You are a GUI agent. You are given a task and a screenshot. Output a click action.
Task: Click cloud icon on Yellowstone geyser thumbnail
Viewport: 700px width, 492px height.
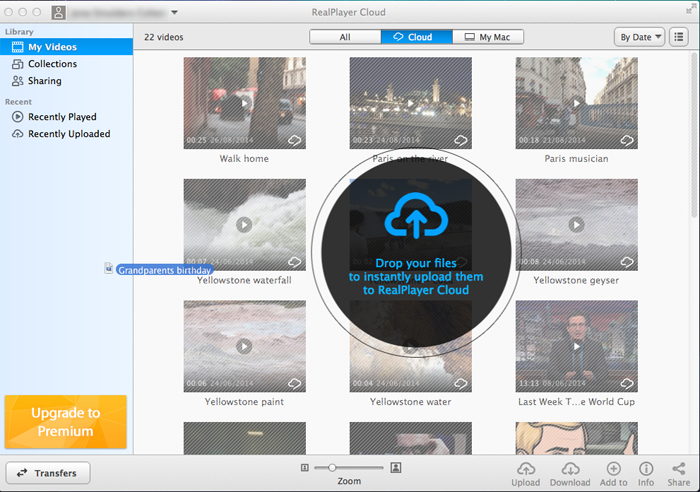(x=627, y=262)
